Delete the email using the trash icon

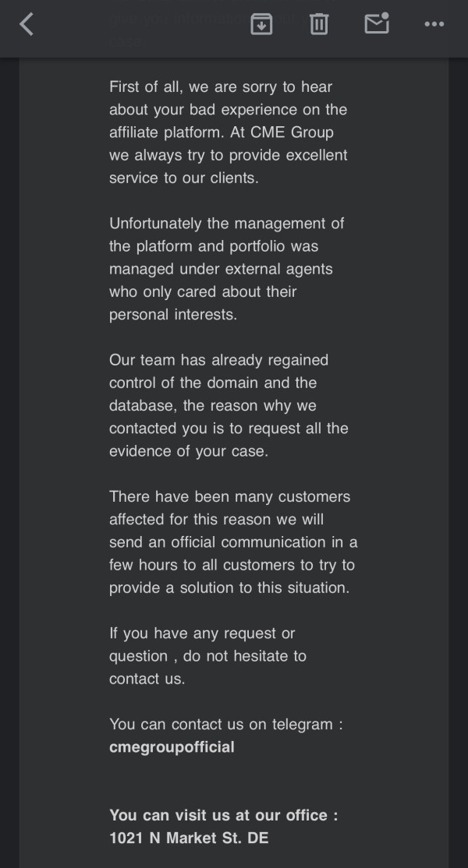coord(318,24)
